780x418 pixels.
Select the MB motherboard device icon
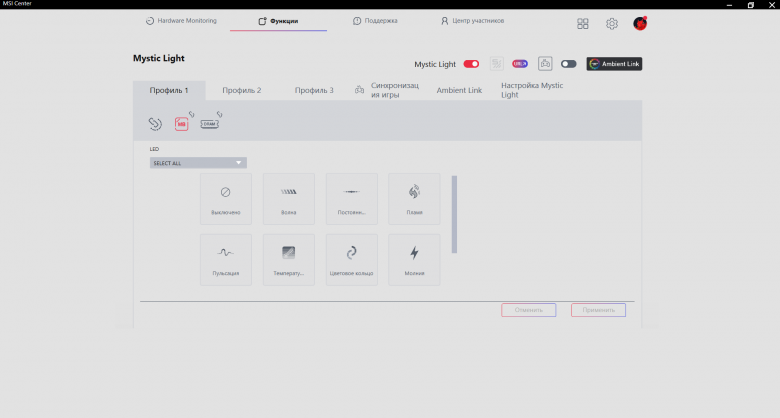[x=182, y=123]
